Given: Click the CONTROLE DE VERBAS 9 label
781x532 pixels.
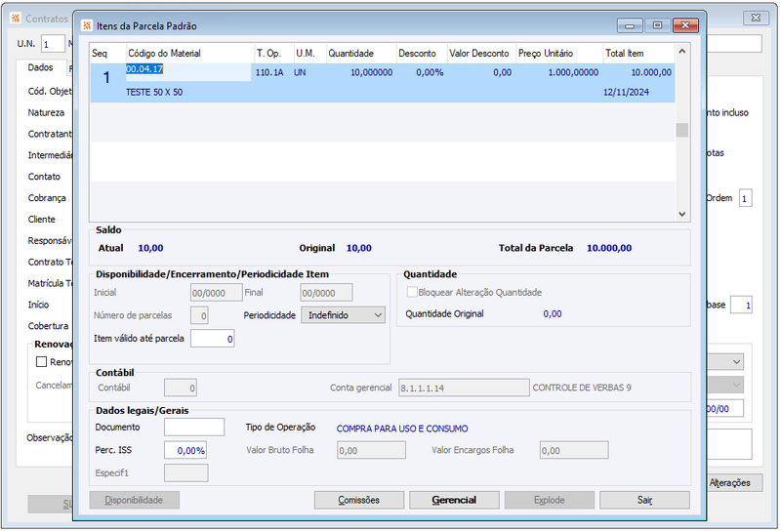Looking at the screenshot, I should (x=582, y=388).
